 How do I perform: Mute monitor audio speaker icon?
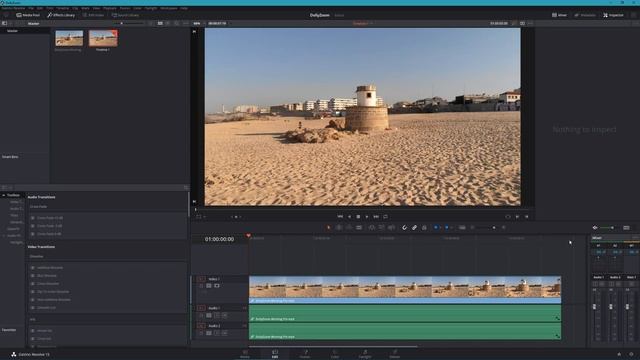click(595, 227)
